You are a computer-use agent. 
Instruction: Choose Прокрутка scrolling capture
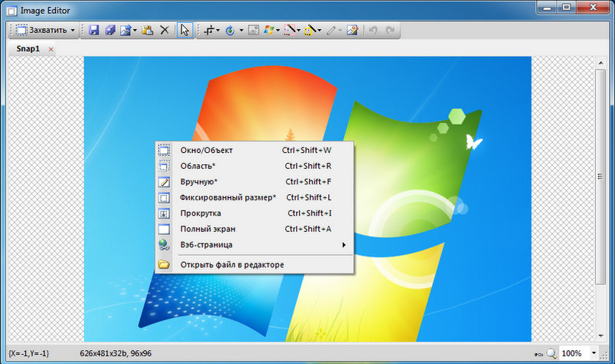click(254, 213)
